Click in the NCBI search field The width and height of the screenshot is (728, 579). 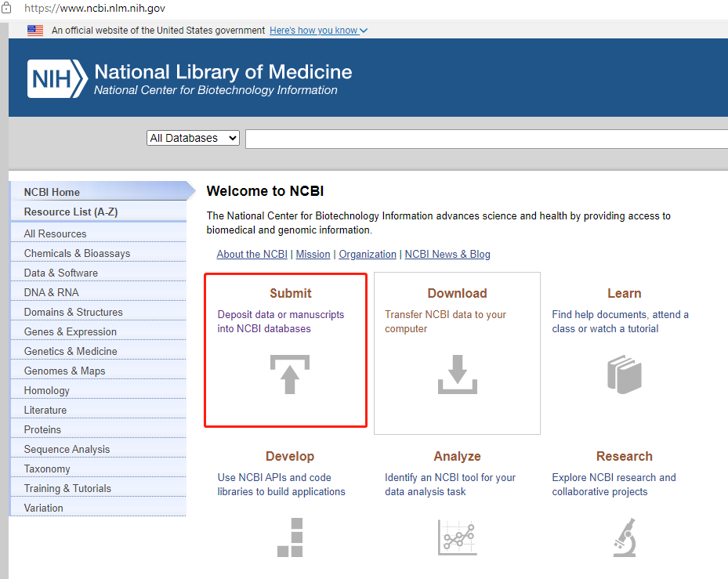click(487, 139)
